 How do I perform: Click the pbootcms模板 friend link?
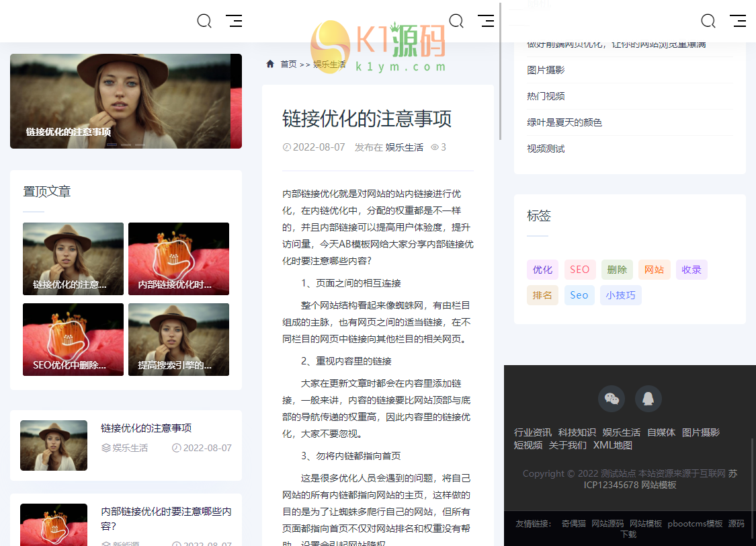[694, 523]
